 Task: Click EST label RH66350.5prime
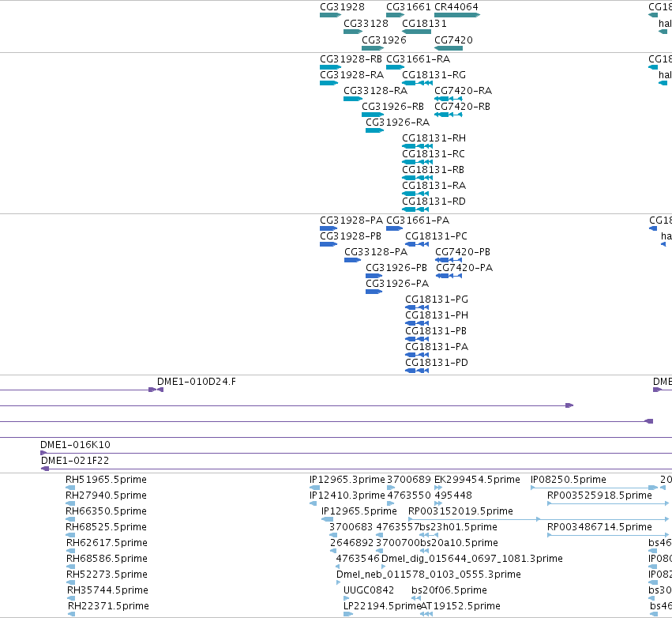[106, 511]
